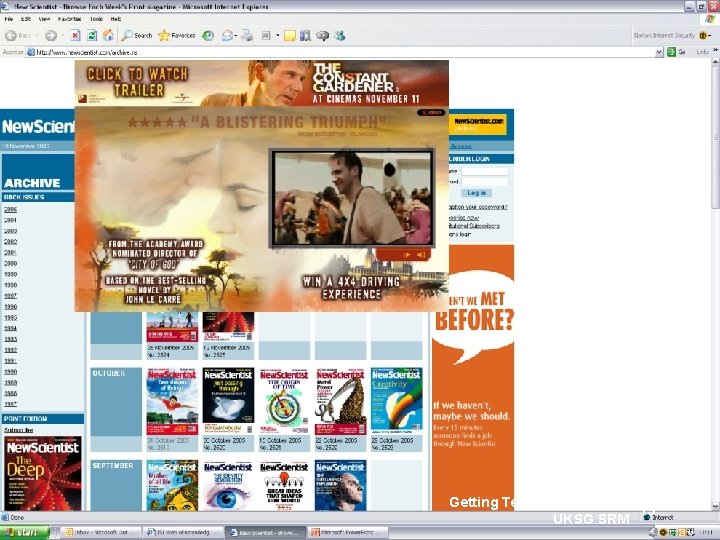Viewport: 720px width, 540px height.
Task: Open the 8 October 2005 issue cover
Action: 228,401
